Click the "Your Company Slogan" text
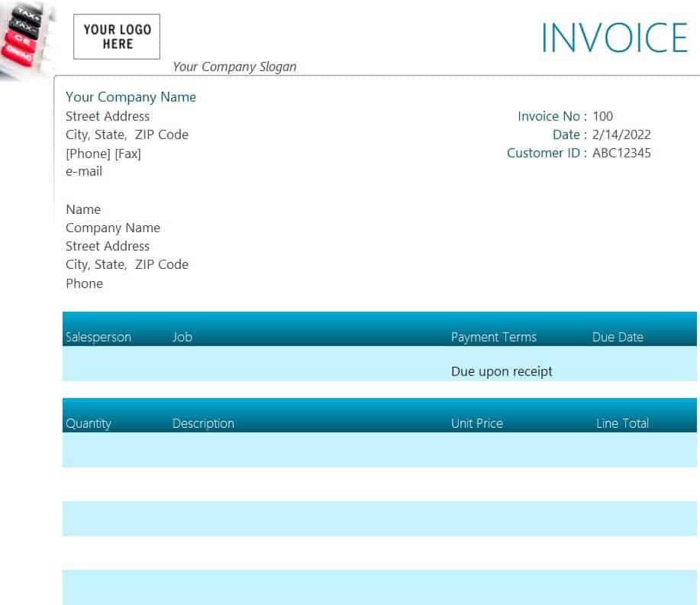 [x=234, y=66]
